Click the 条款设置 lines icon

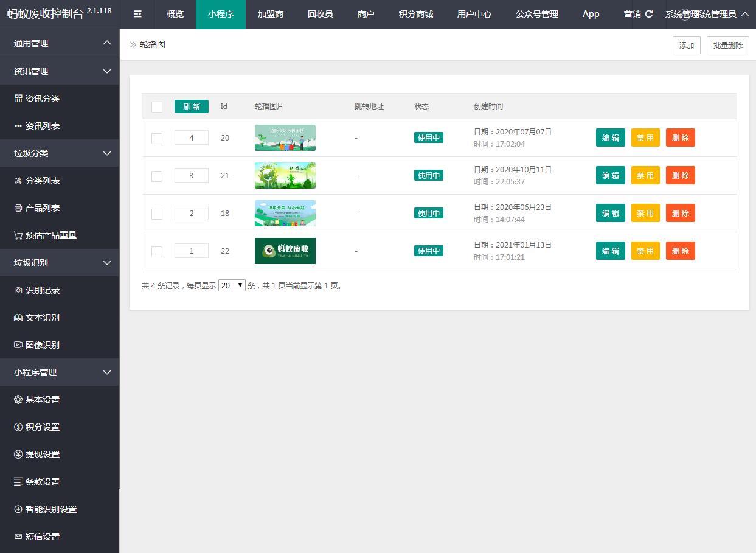(18, 481)
